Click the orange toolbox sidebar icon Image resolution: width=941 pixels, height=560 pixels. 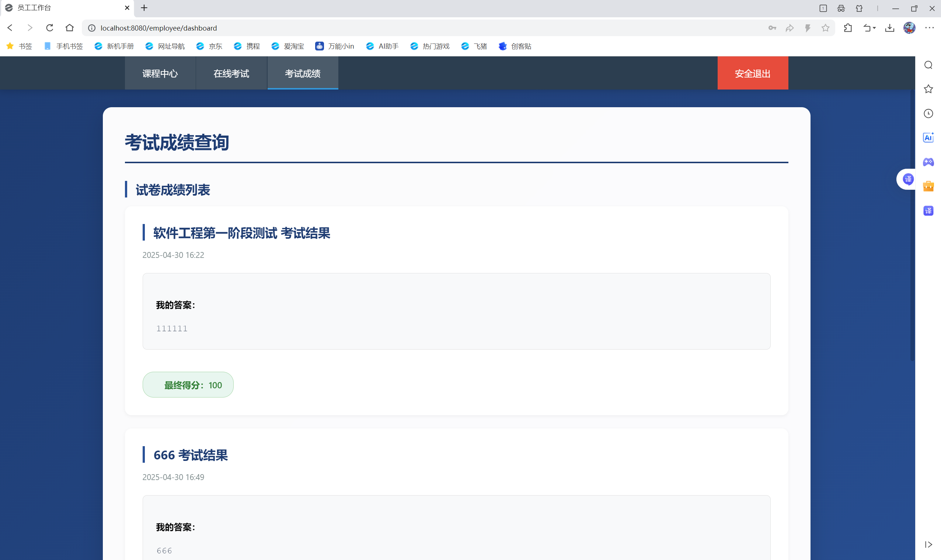928,186
